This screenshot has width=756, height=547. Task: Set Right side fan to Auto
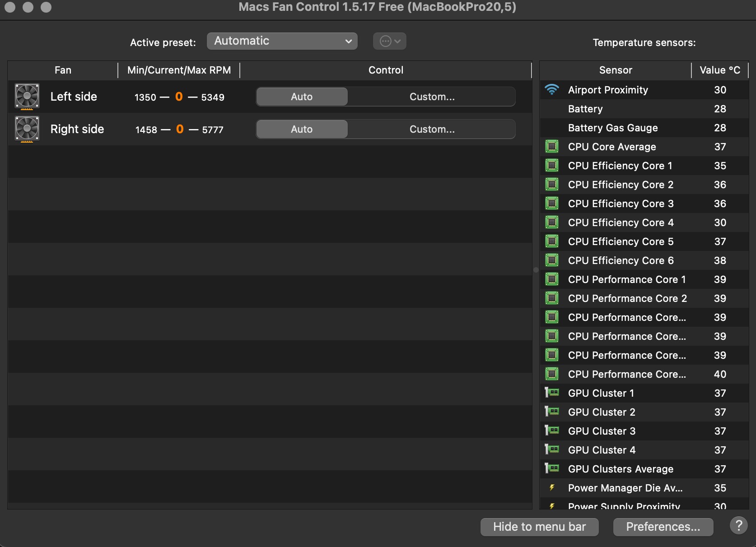click(302, 129)
